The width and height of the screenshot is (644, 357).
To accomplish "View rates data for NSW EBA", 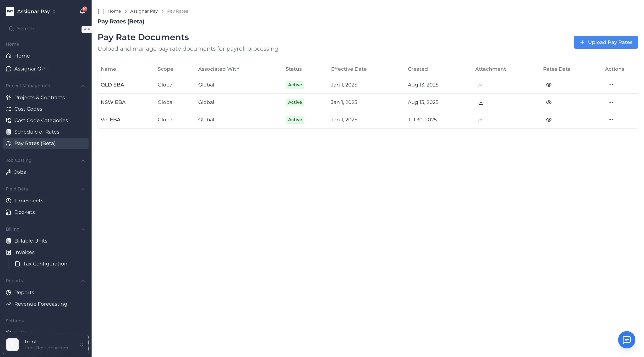I will click(549, 103).
